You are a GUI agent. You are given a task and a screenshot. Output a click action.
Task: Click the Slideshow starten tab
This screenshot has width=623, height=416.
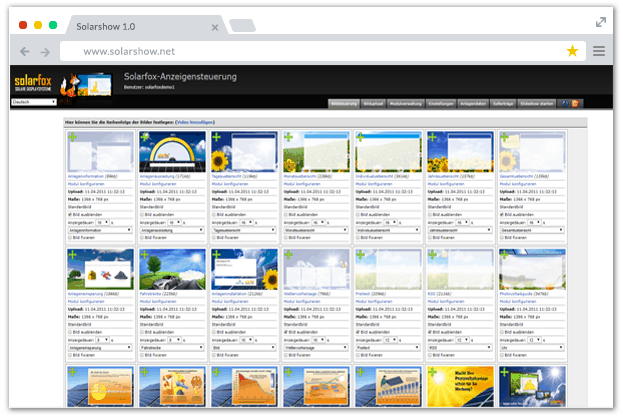click(x=536, y=104)
